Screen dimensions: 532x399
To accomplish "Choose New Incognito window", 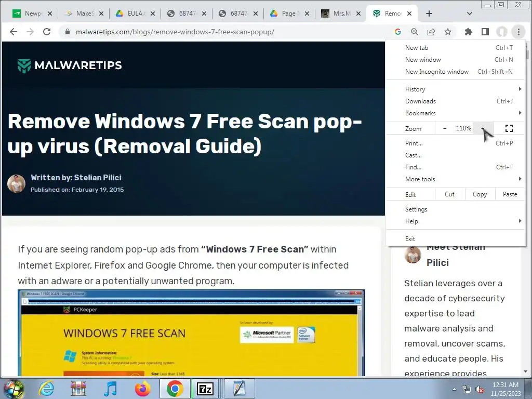I will pos(455,72).
